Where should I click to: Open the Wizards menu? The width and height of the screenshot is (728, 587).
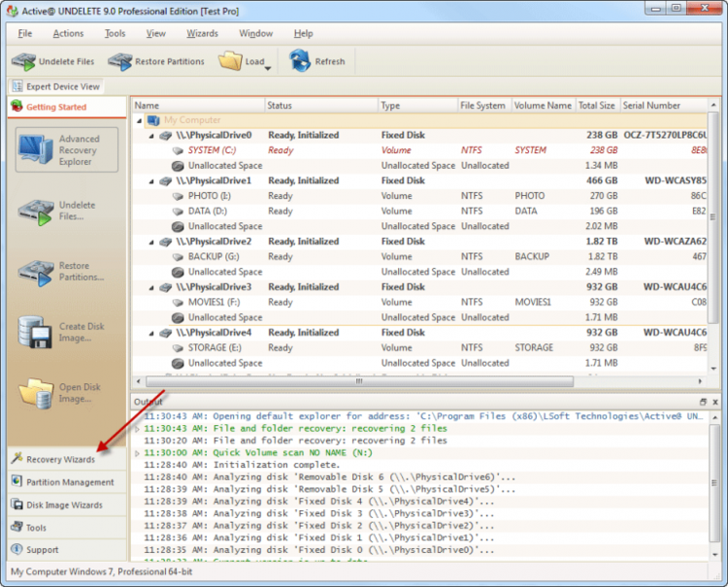pyautogui.click(x=202, y=33)
